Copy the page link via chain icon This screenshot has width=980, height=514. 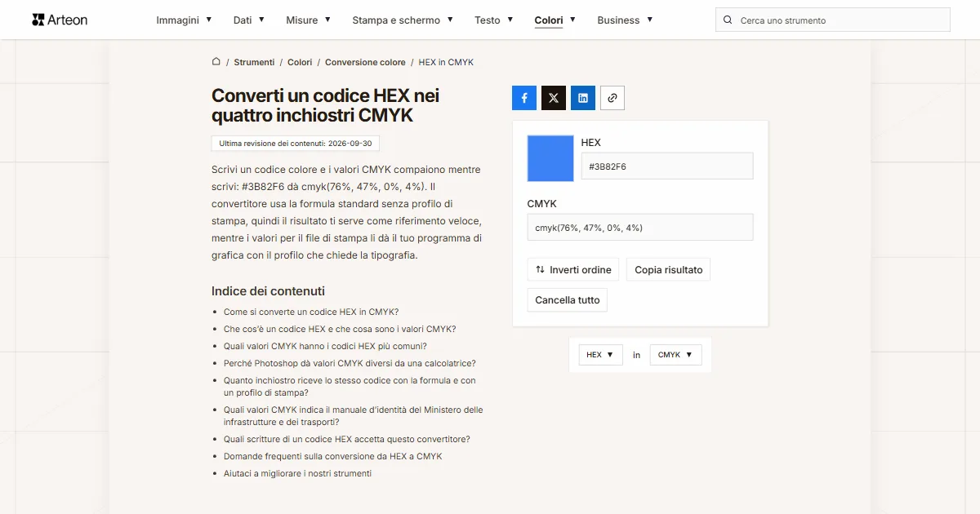tap(612, 98)
